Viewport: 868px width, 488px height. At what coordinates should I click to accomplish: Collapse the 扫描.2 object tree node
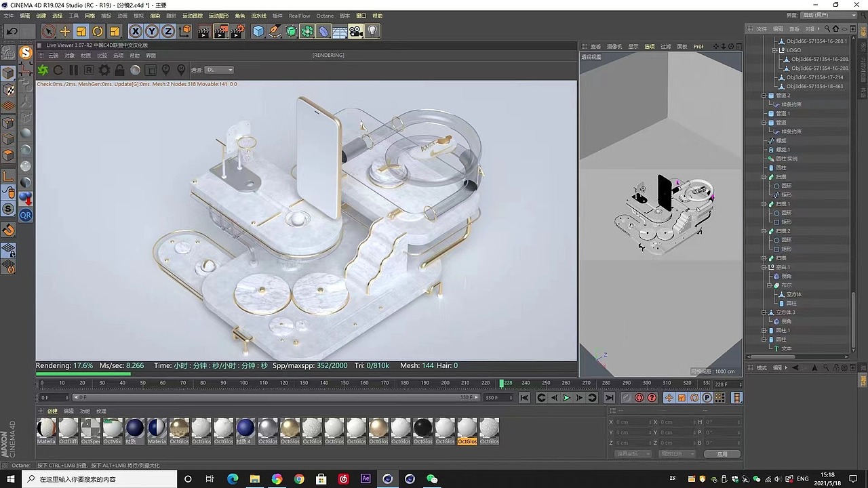pos(764,231)
